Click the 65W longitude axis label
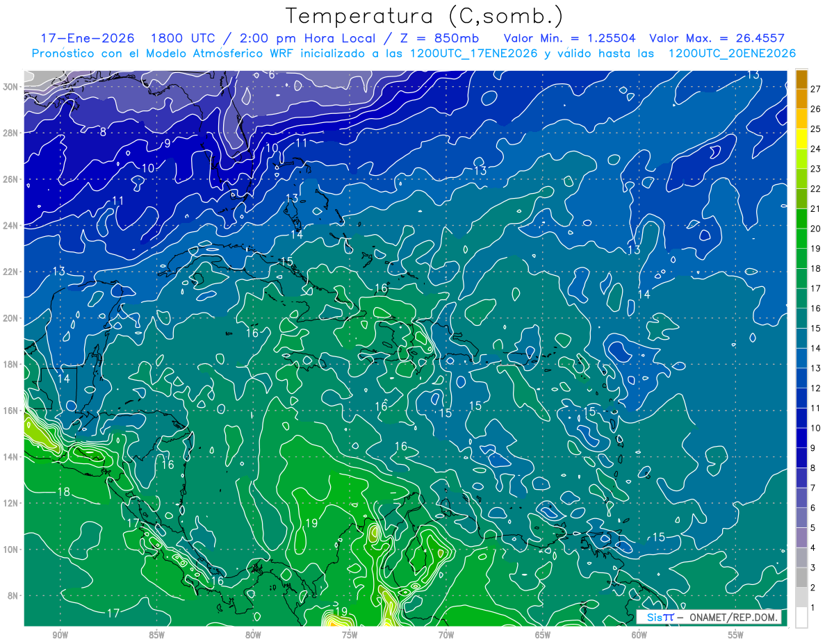Image resolution: width=834 pixels, height=644 pixels. pos(543,635)
